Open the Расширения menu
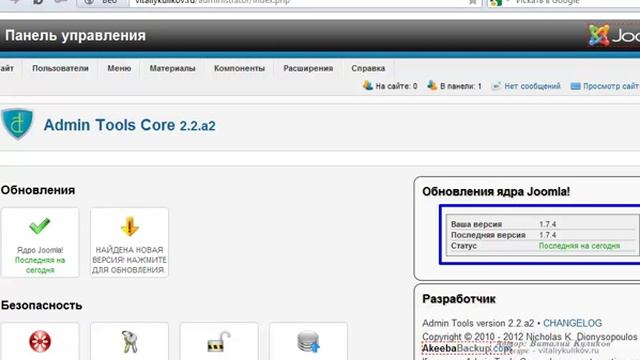The height and width of the screenshot is (360, 640). pyautogui.click(x=308, y=69)
